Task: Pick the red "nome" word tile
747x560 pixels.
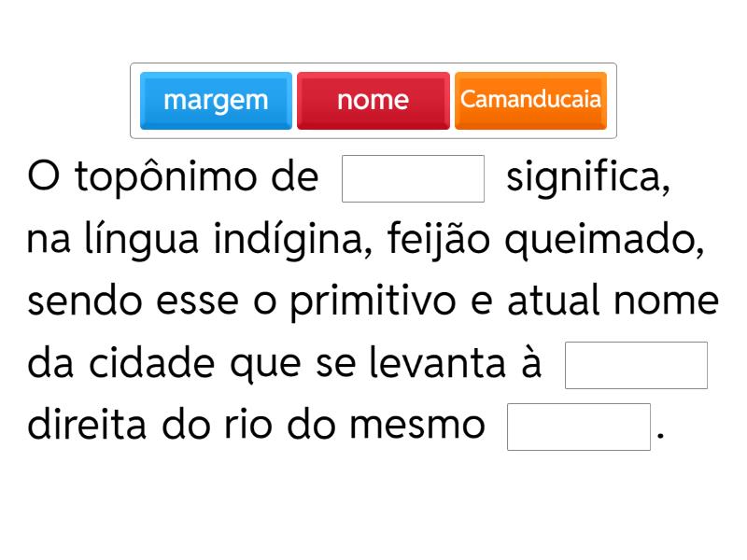Action: coord(373,100)
